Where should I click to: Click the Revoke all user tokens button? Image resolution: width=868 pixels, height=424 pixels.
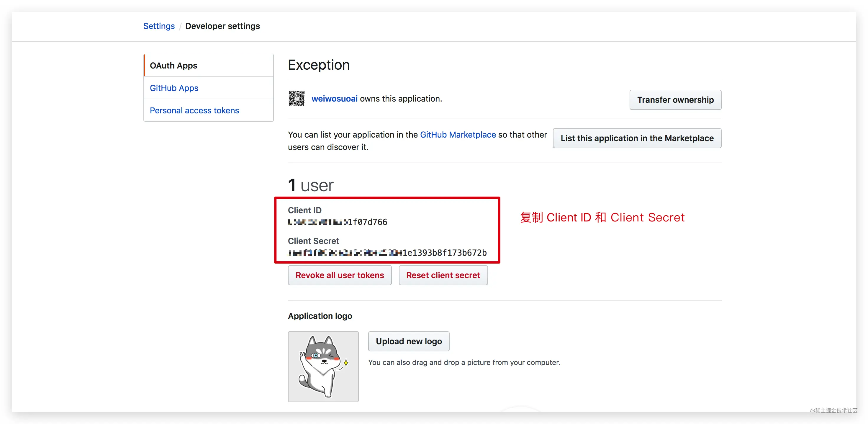pos(340,275)
